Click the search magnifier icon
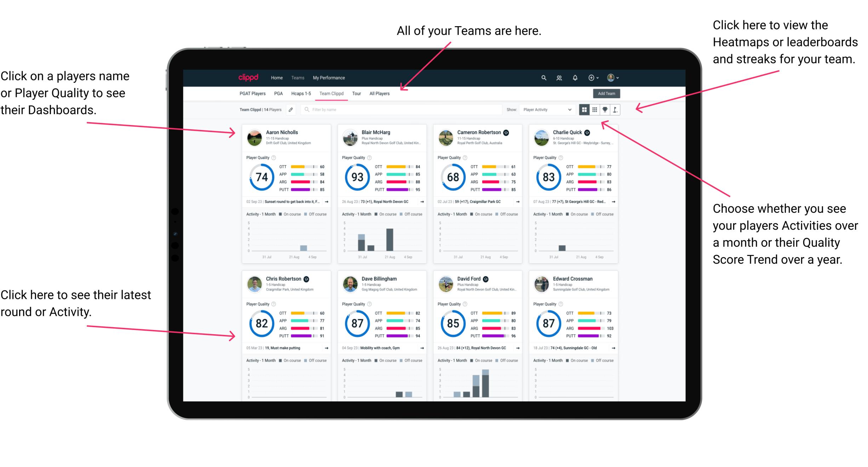The width and height of the screenshot is (868, 467). (542, 77)
